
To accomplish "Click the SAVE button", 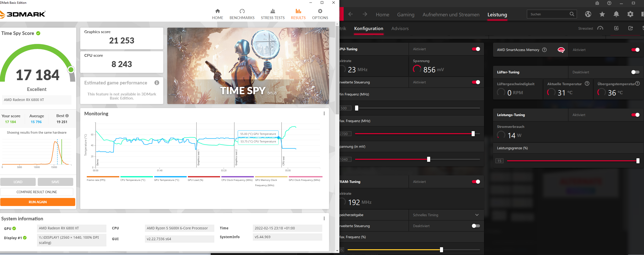I will (55, 182).
